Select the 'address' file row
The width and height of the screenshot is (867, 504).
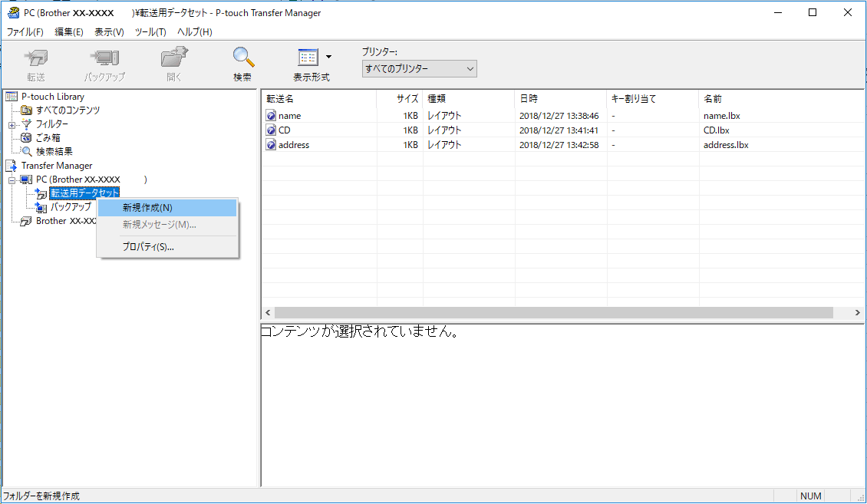(562, 145)
